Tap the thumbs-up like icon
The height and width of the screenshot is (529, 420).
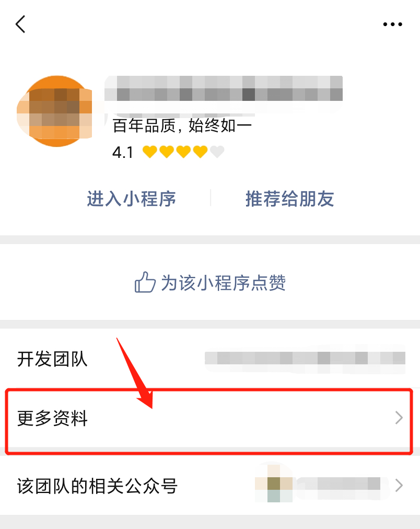pyautogui.click(x=145, y=282)
